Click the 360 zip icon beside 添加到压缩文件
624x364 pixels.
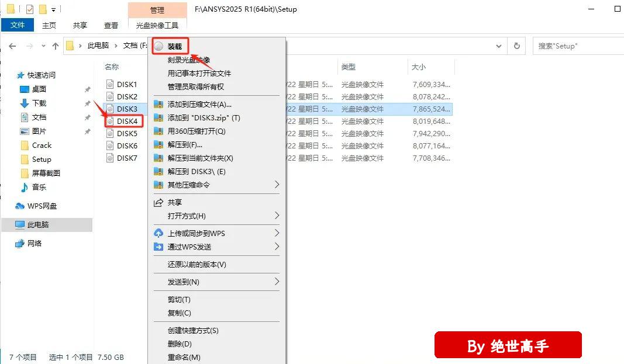point(158,105)
